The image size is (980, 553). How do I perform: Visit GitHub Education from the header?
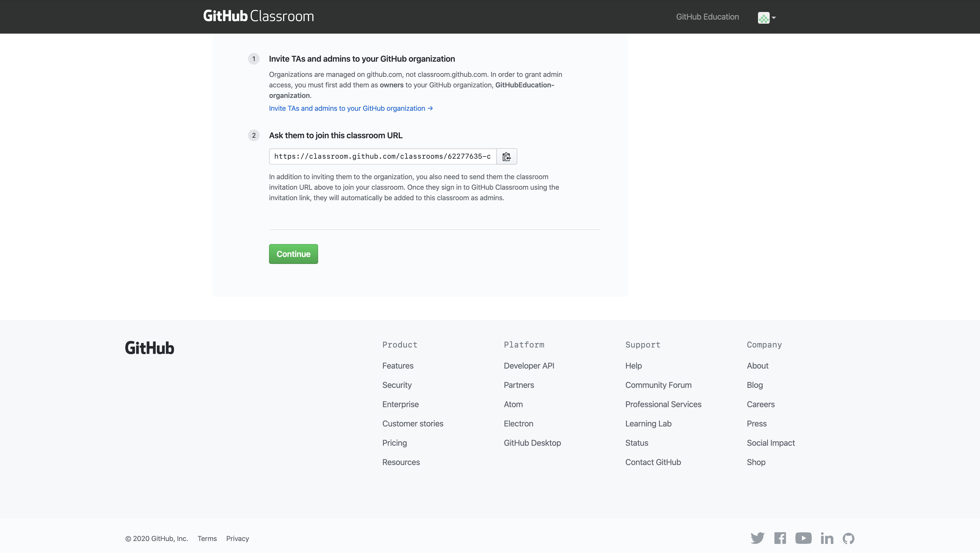707,17
